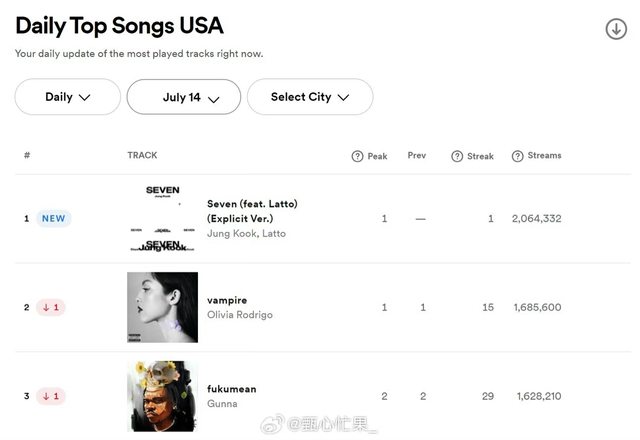Viewport: 640px width, 440px height.
Task: Click the down-arrow rank badge for fukumean
Action: pos(50,396)
